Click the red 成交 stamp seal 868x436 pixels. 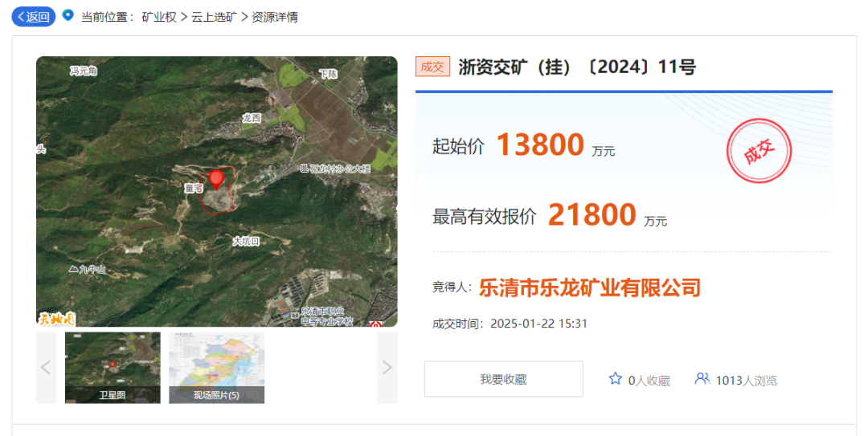(x=759, y=152)
